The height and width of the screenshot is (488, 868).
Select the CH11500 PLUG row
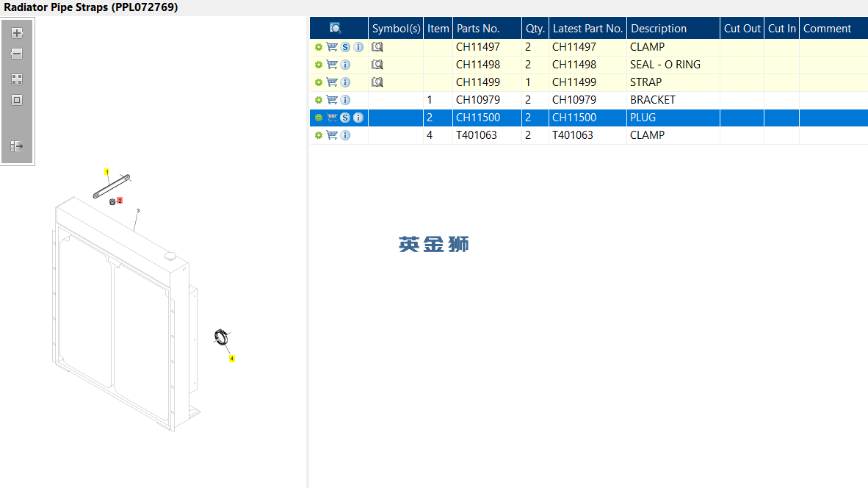[x=589, y=118]
